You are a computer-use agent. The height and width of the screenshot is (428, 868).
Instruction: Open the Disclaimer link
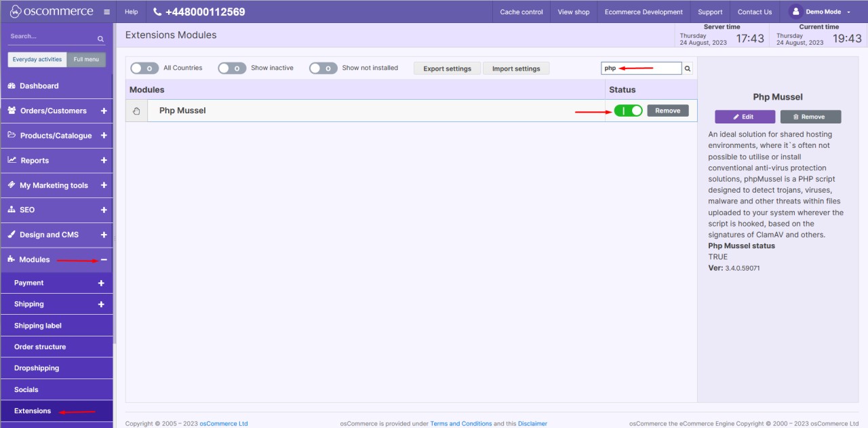[532, 423]
